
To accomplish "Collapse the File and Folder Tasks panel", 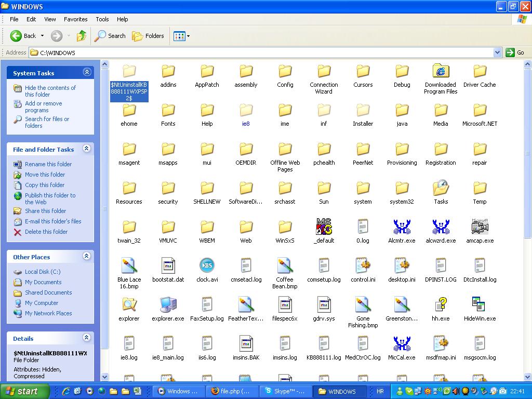I will [87, 149].
